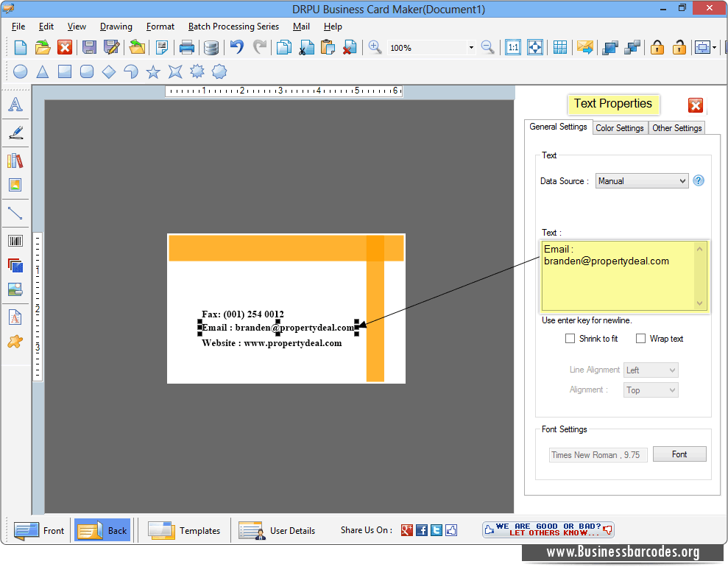
Task: Click the Save As floppy-with-pencil icon
Action: [111, 47]
